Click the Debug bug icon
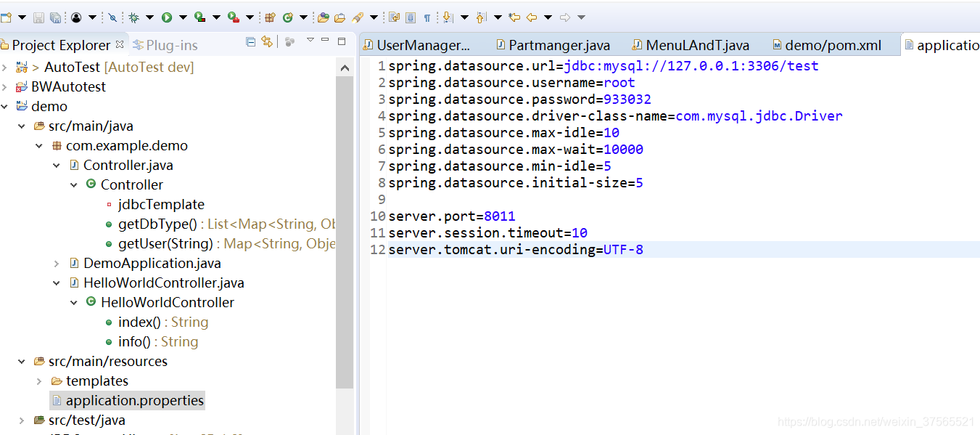The width and height of the screenshot is (980, 435). coord(133,17)
